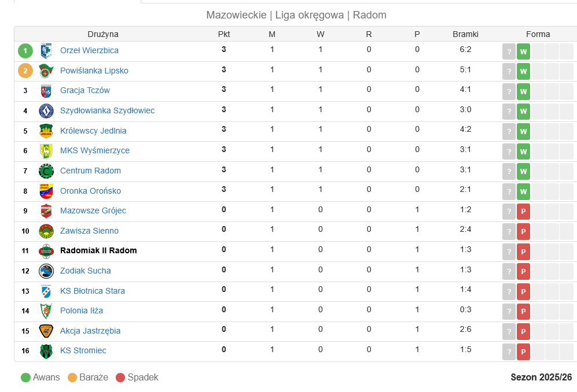
Task: Open the MKS Wyśmierzyce team link
Action: [95, 150]
